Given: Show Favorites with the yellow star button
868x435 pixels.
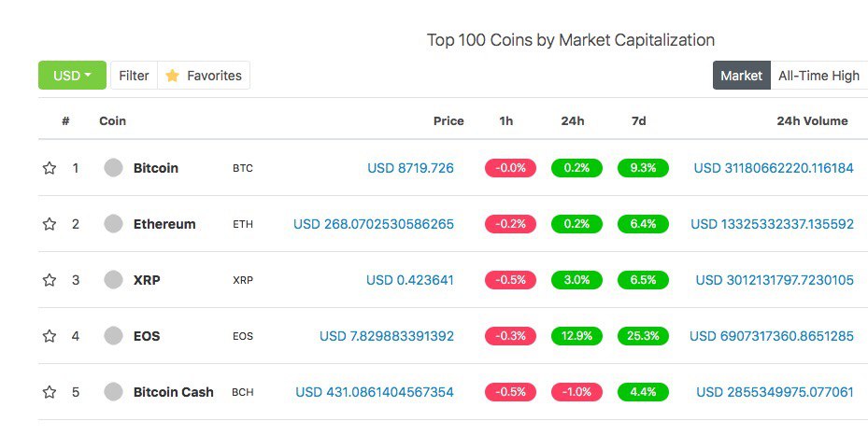Looking at the screenshot, I should pyautogui.click(x=204, y=76).
